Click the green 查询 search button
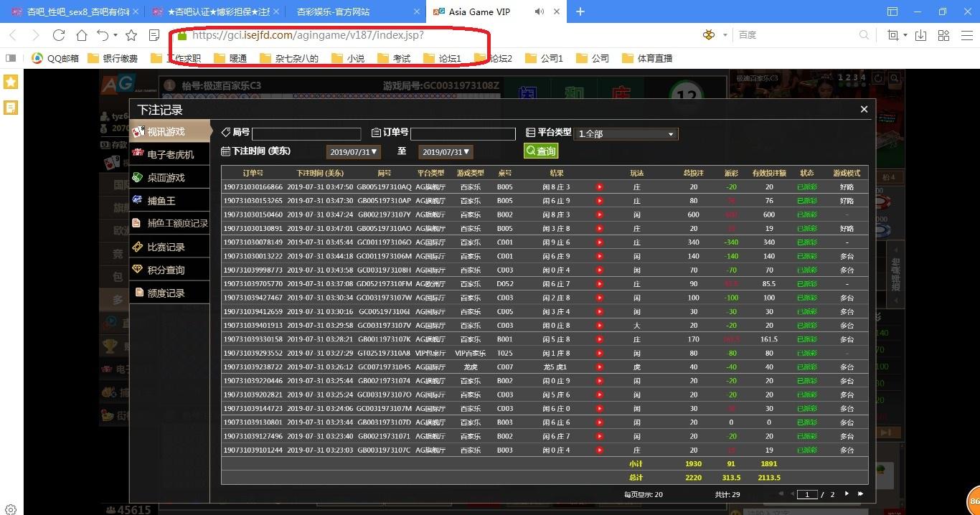This screenshot has width=980, height=515. coord(541,151)
